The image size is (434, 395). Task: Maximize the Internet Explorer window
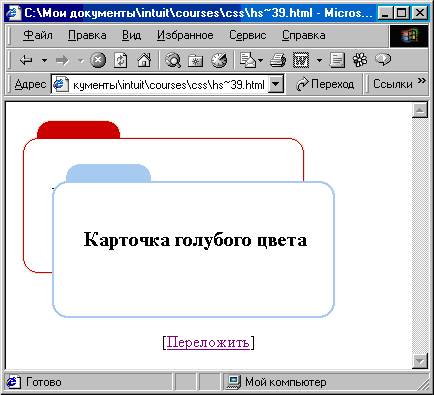tap(402, 13)
